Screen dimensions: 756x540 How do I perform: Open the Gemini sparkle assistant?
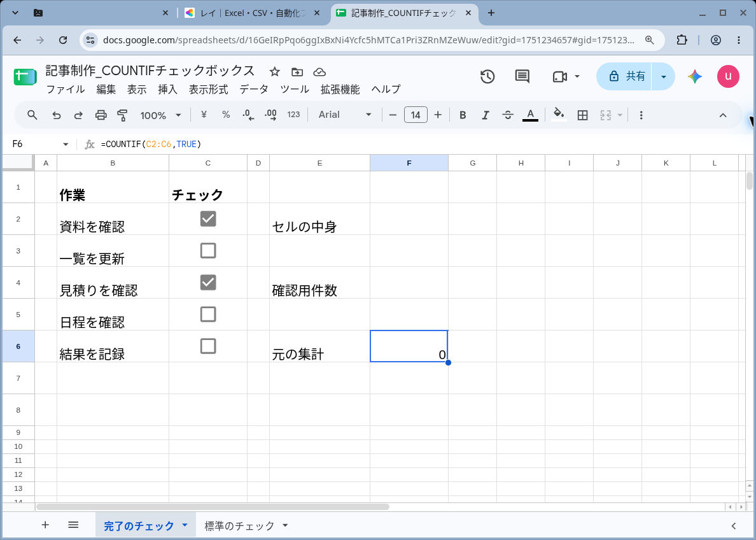[x=695, y=76]
